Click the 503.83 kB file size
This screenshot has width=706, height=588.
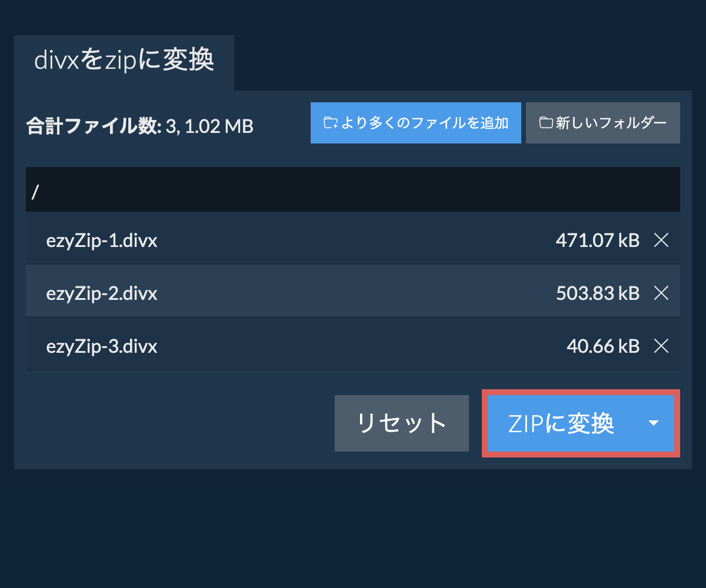coord(597,293)
